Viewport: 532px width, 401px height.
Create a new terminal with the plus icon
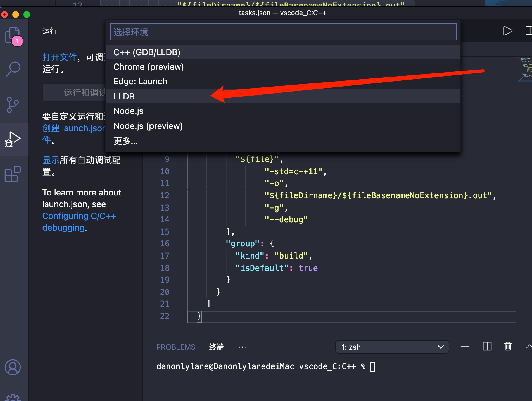click(x=465, y=347)
